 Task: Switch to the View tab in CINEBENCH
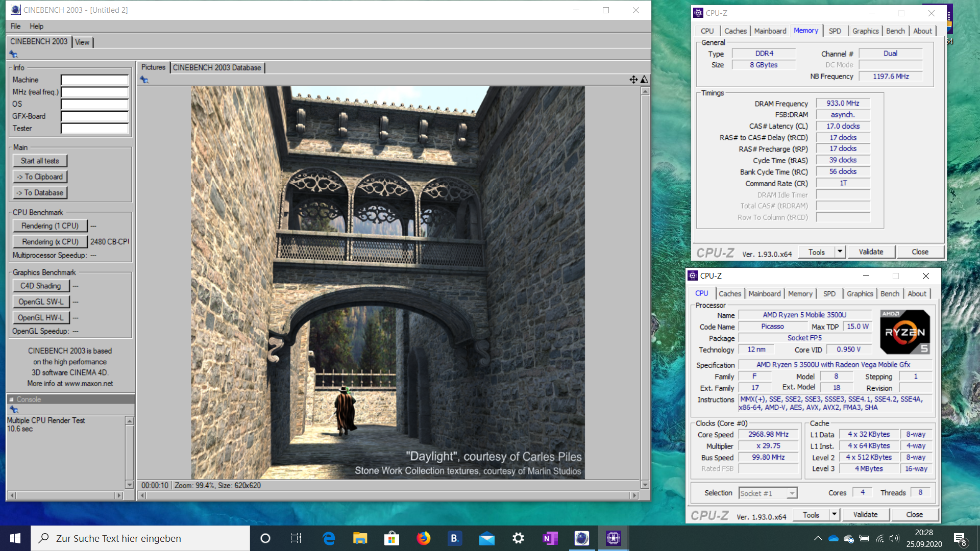coord(82,42)
